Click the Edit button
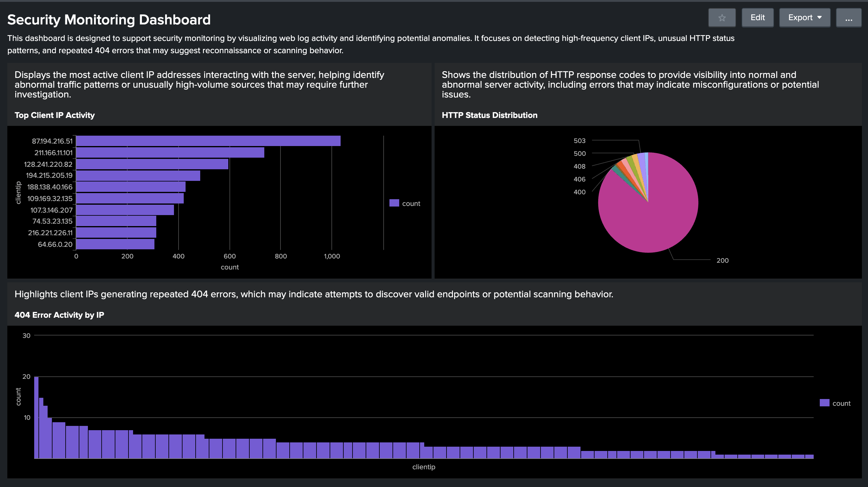Screen dimensions: 868x487 pos(757,18)
